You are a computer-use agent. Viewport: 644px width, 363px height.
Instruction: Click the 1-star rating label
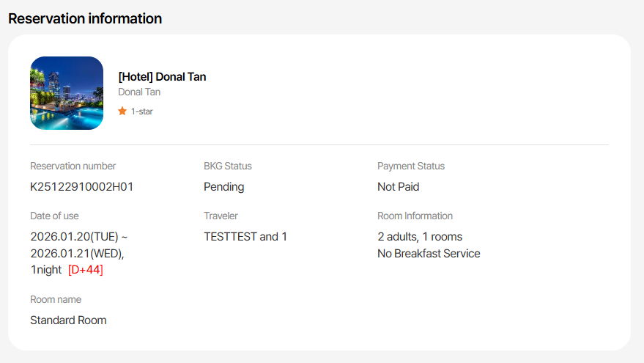pos(142,111)
